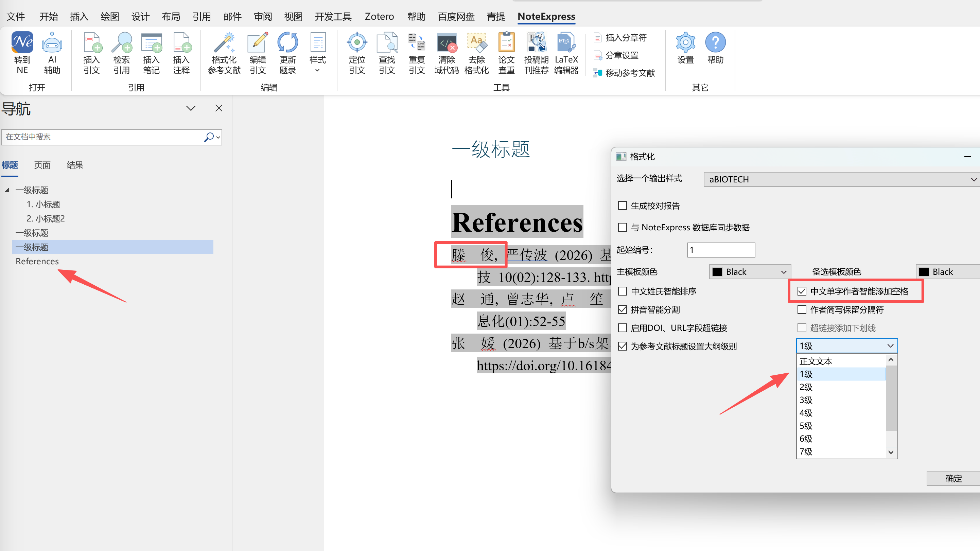Screen dimensions: 980x551
Task: Switch to Zotero ribbon tab
Action: [379, 16]
